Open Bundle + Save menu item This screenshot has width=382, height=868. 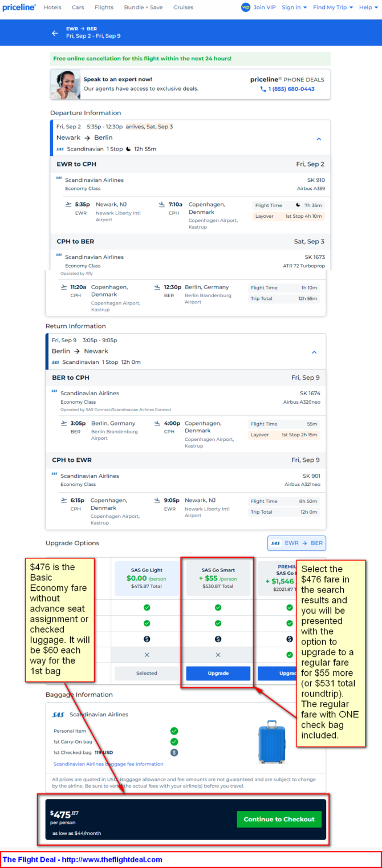(x=143, y=7)
